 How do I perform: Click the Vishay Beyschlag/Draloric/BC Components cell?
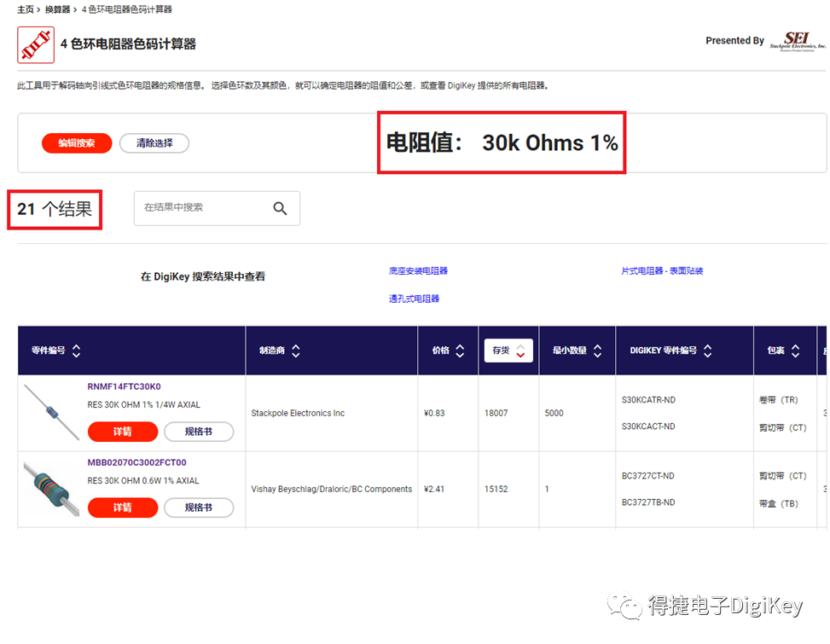click(x=331, y=489)
